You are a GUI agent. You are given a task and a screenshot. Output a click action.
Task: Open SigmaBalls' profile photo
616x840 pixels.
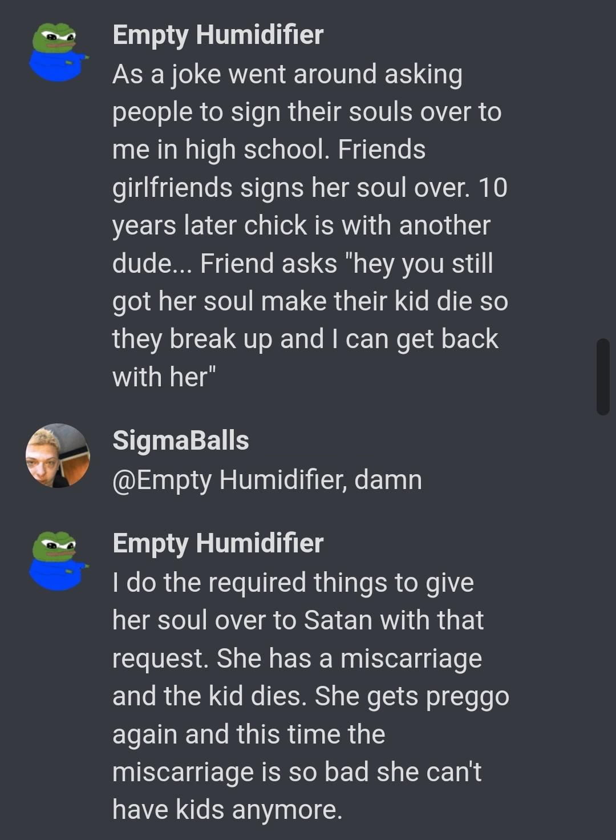coord(58,455)
